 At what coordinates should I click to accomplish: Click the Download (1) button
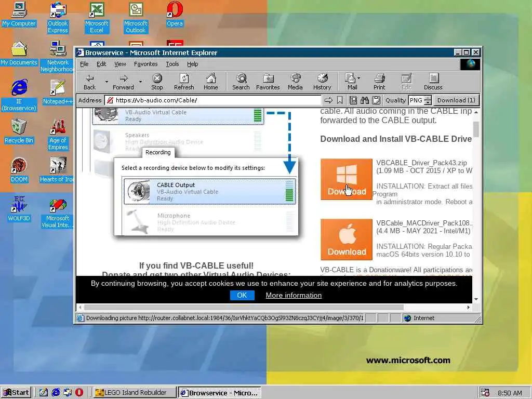tap(456, 100)
